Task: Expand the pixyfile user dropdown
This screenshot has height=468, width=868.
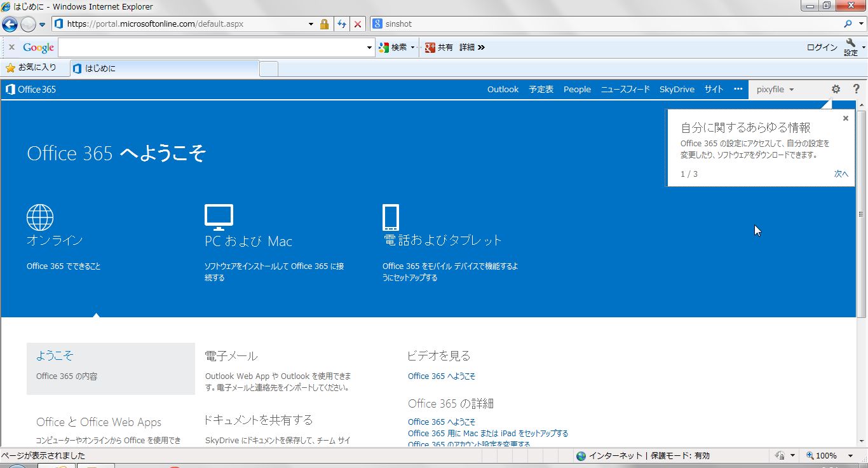Action: 775,90
